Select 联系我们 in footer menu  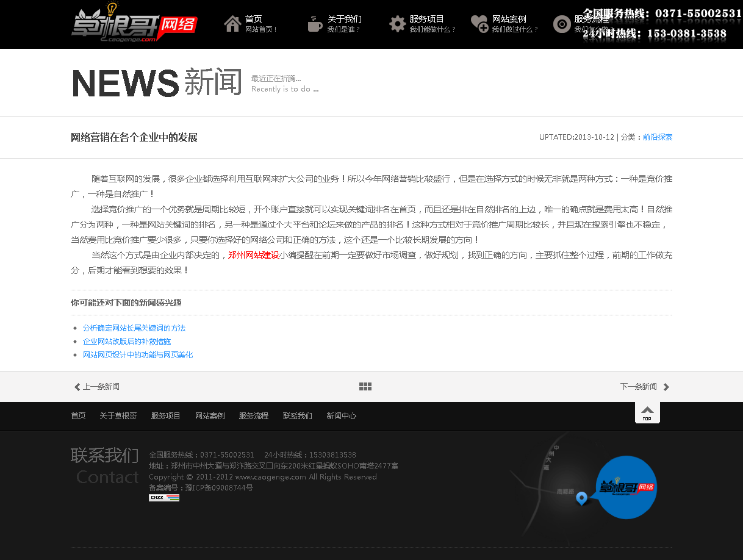coord(297,416)
